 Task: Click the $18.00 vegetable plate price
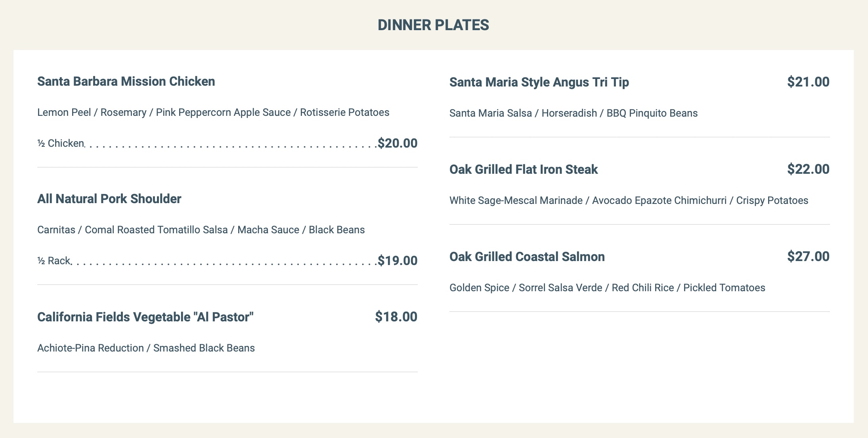coord(396,317)
